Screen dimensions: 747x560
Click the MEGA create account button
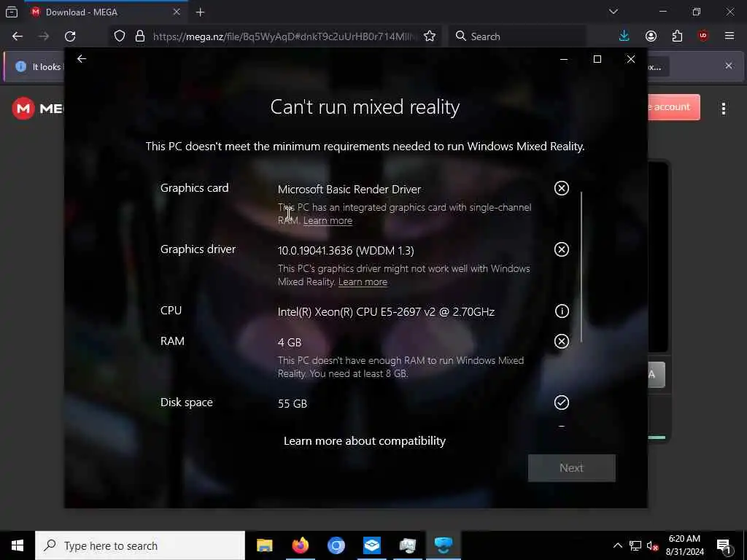[673, 107]
